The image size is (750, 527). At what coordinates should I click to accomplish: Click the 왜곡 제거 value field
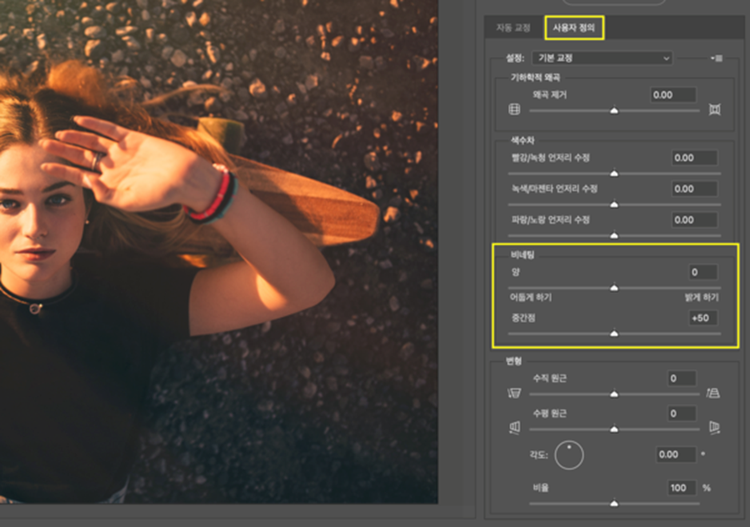(x=673, y=95)
